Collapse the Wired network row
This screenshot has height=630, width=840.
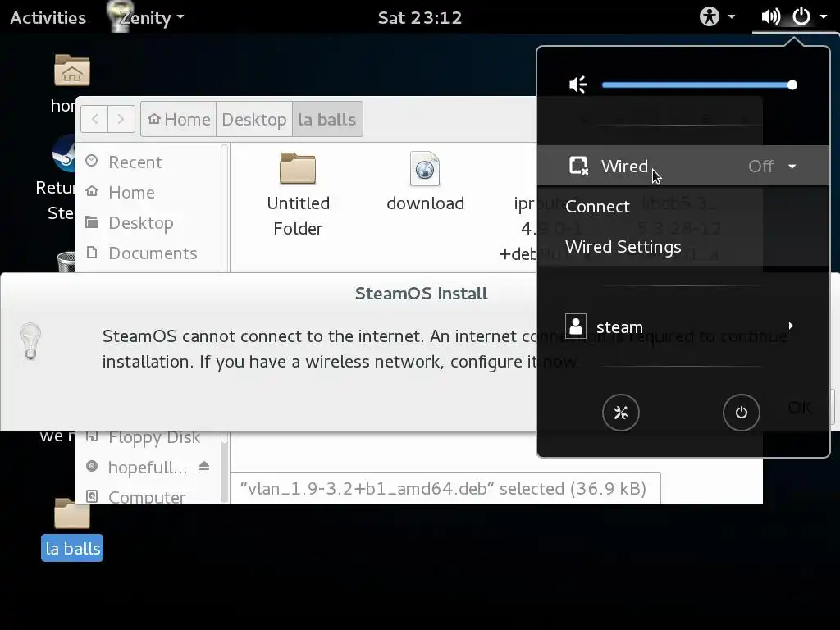click(683, 166)
